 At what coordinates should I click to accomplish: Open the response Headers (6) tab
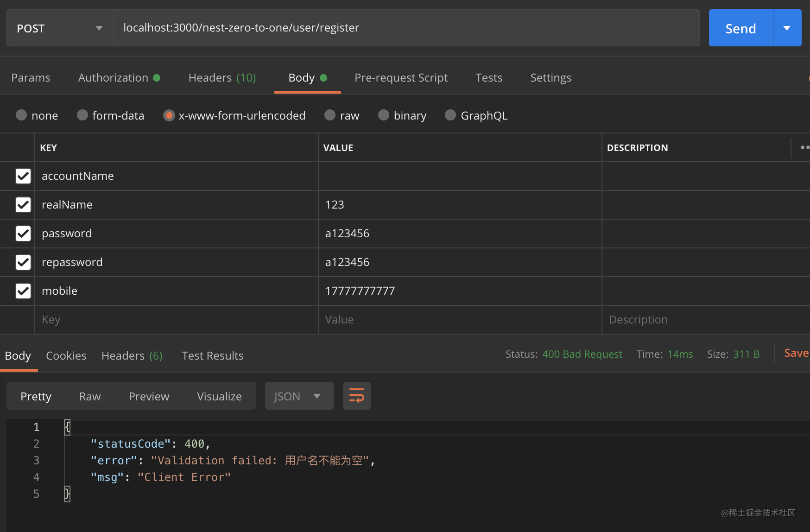click(x=132, y=355)
